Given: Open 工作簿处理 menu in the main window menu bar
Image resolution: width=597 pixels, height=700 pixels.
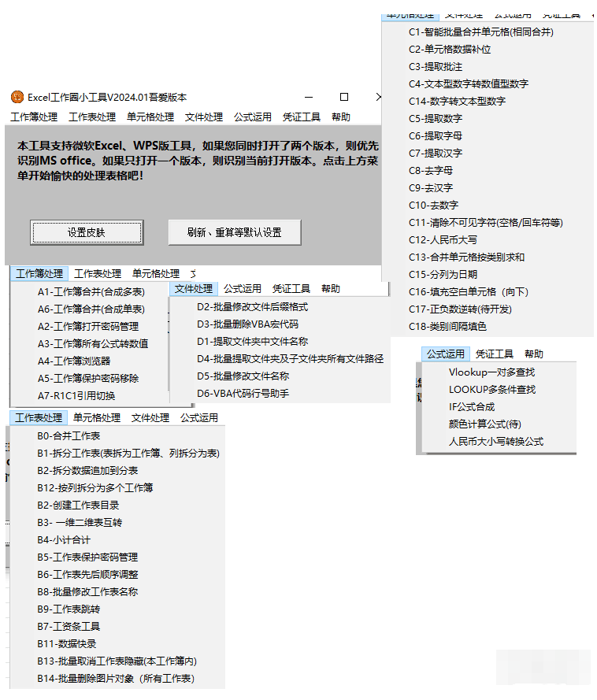Looking at the screenshot, I should pos(34,117).
